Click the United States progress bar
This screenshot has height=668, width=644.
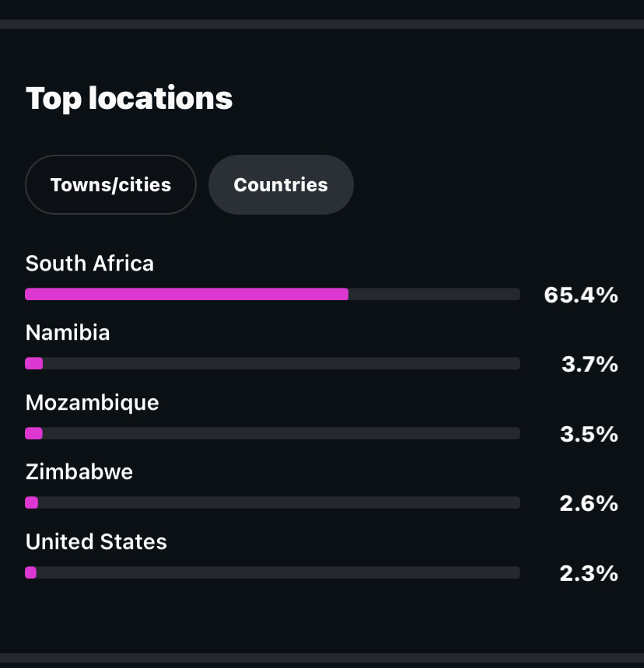pyautogui.click(x=272, y=572)
